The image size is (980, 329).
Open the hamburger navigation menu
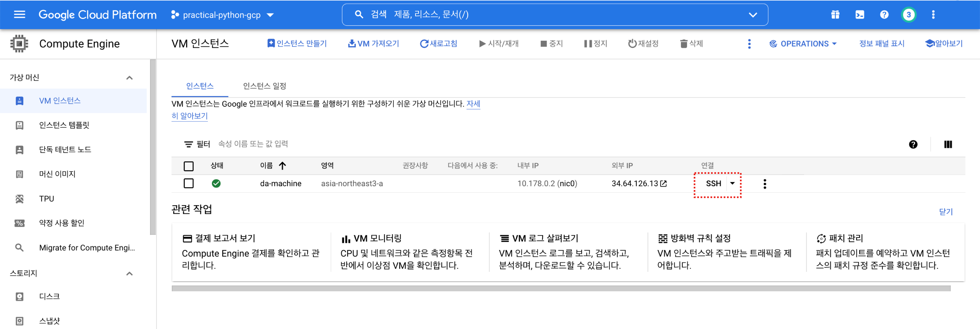19,15
